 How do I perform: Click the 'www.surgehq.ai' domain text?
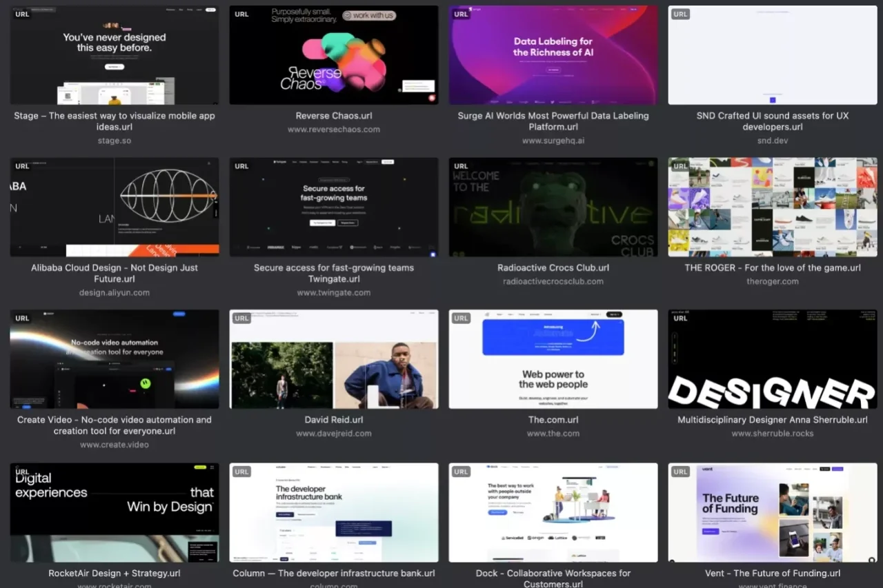click(x=553, y=141)
